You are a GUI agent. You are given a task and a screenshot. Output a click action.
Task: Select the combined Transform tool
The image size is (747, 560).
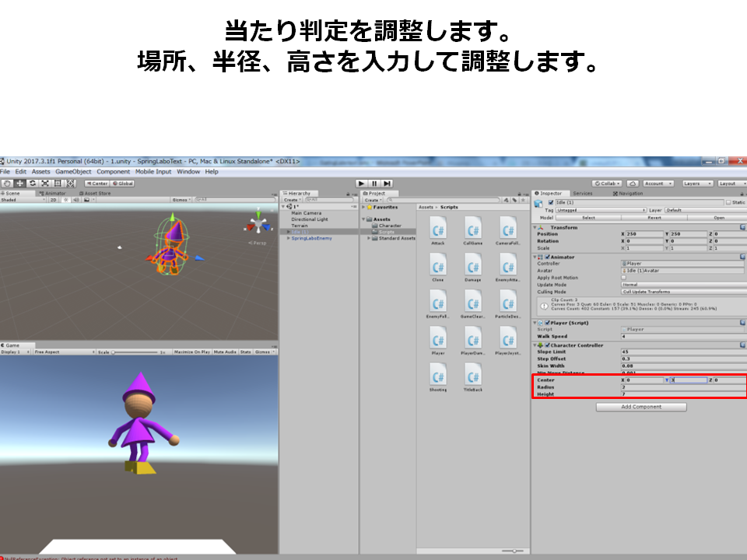point(71,184)
